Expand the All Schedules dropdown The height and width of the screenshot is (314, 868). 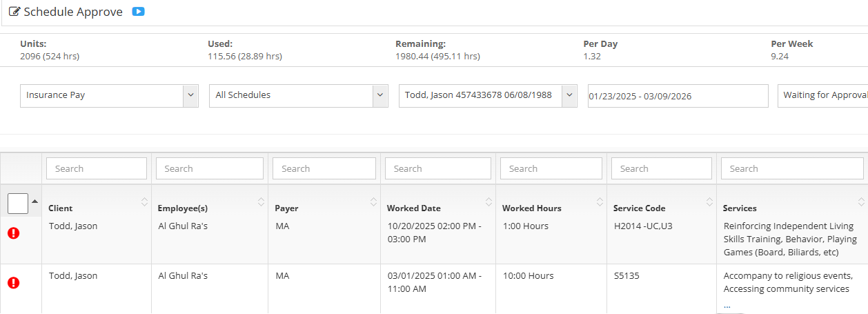[x=298, y=96]
